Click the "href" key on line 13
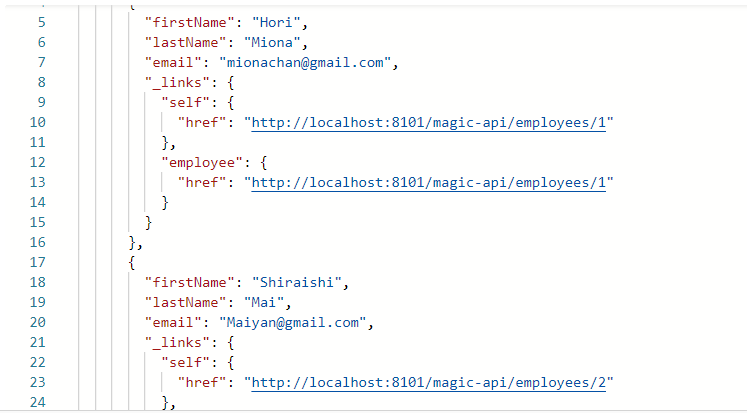Viewport: 747px width, 413px height. tap(202, 183)
